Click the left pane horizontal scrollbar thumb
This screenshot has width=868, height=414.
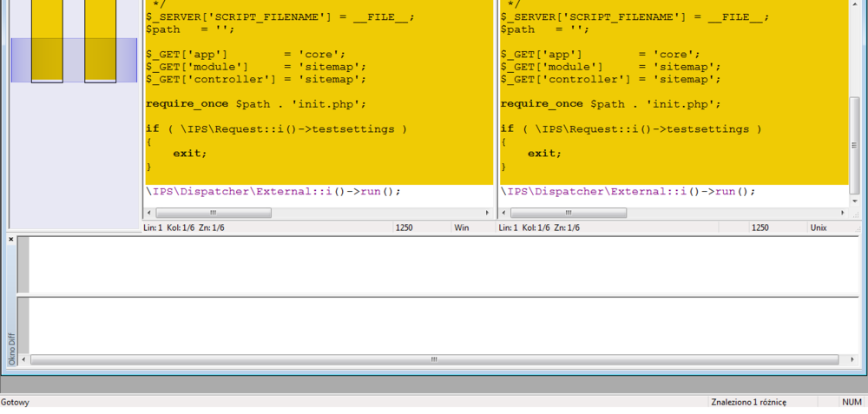[x=213, y=213]
